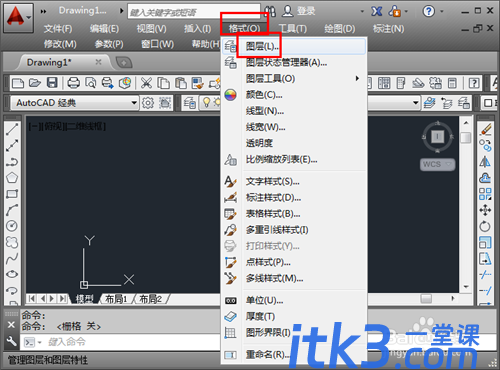Open Plot Preview icon
The image size is (500, 370).
click(90, 83)
